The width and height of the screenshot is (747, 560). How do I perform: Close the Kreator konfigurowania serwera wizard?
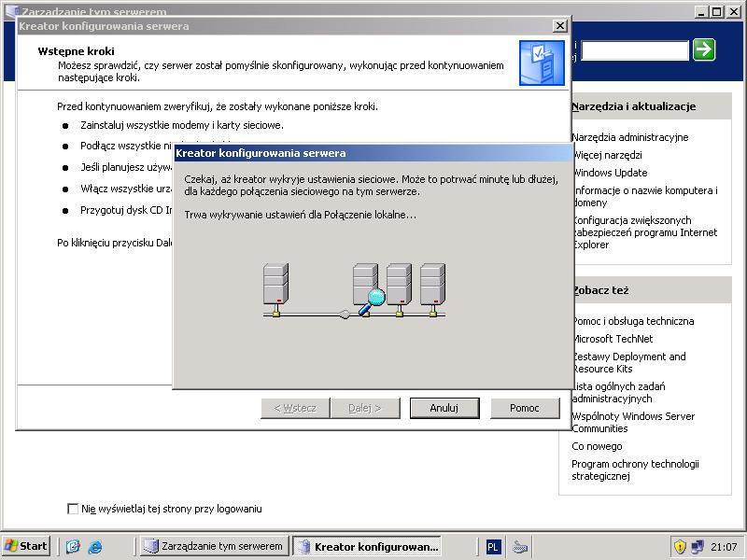559,26
